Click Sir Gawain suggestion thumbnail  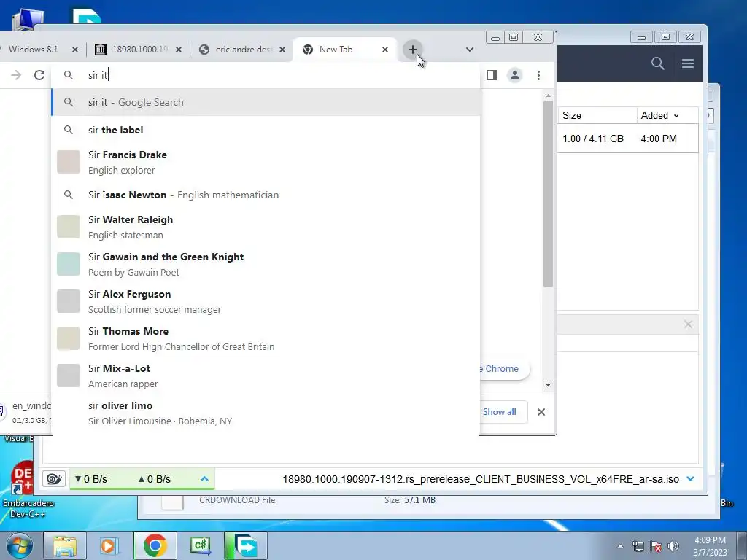pyautogui.click(x=69, y=264)
